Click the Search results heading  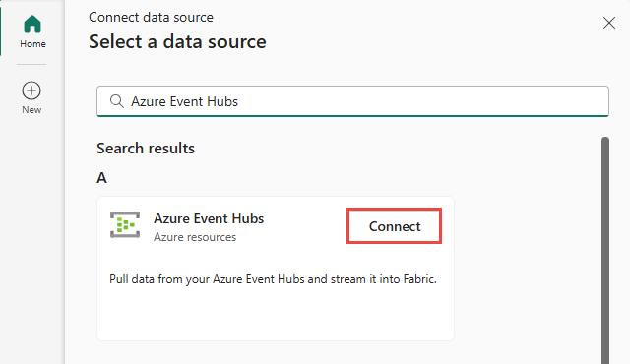point(146,149)
